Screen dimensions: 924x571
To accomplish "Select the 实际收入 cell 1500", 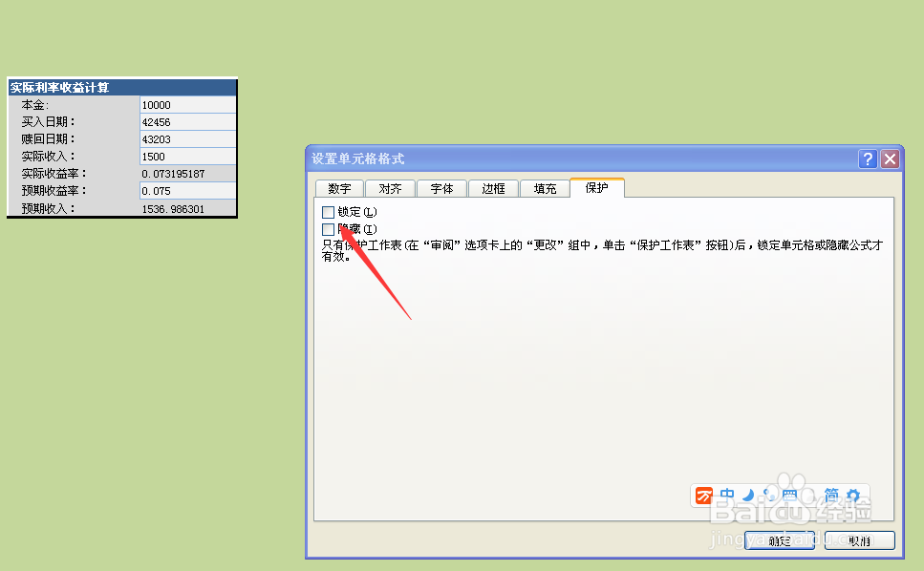I will pos(188,156).
